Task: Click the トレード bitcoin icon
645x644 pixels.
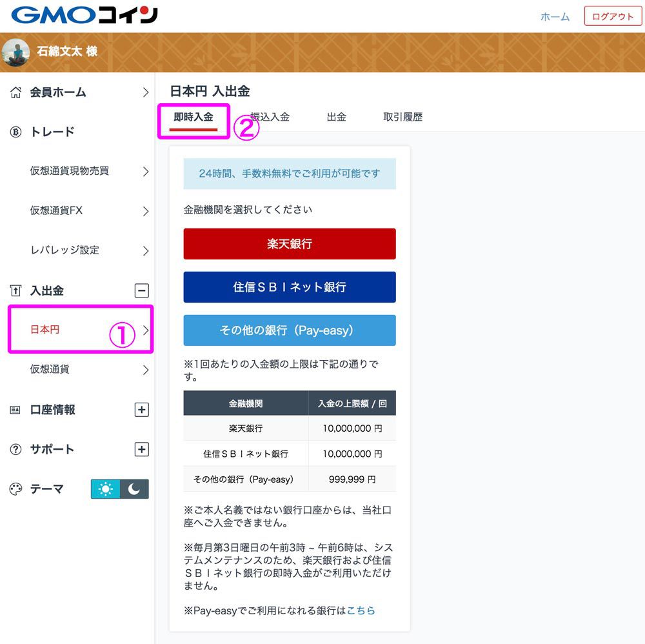Action: coord(15,132)
